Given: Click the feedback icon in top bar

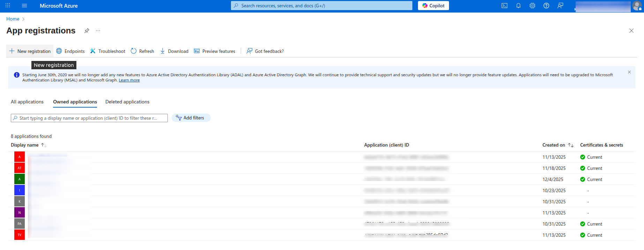Looking at the screenshot, I should tap(560, 6).
